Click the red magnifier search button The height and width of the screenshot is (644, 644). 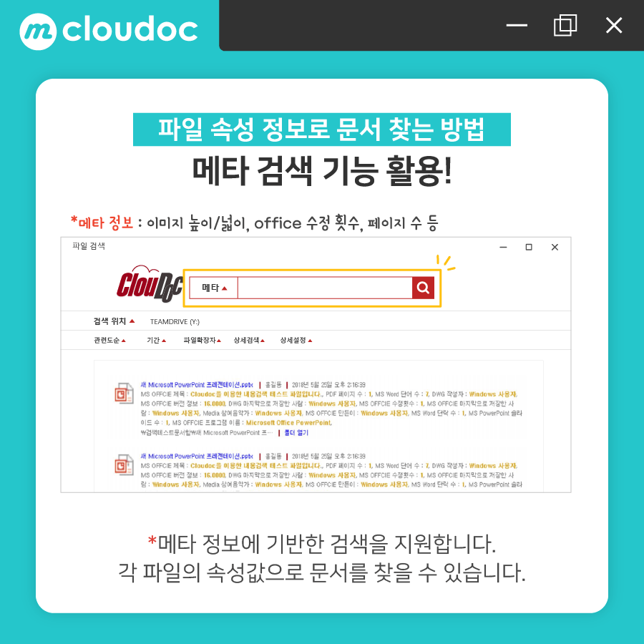423,288
